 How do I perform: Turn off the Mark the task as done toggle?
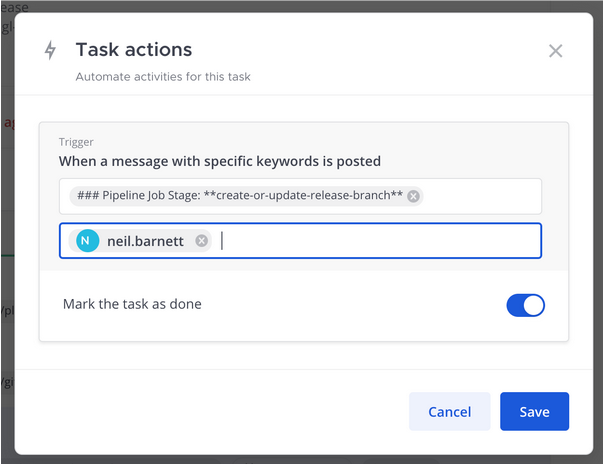point(525,305)
